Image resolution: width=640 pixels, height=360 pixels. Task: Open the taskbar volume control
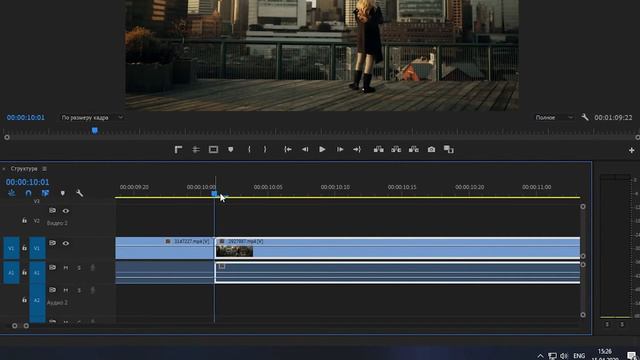click(564, 356)
